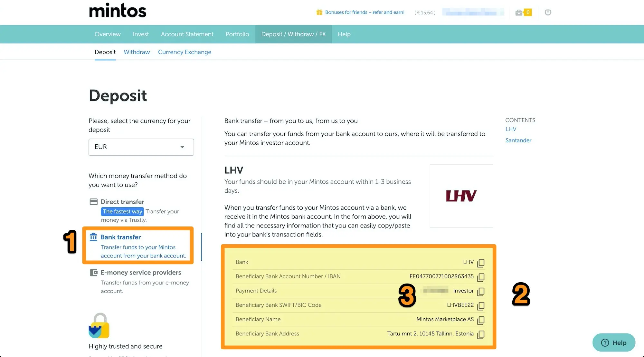Open the briefcase cart icon
The width and height of the screenshot is (644, 357).
tap(519, 13)
